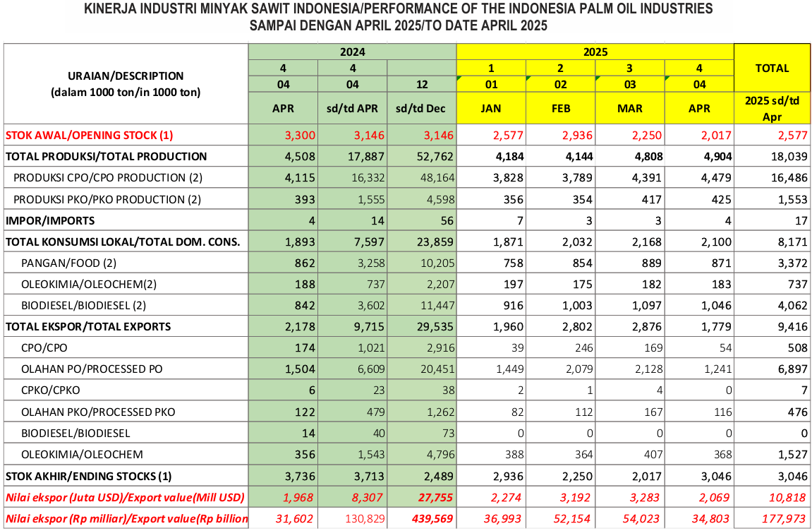Image resolution: width=812 pixels, height=531 pixels.
Task: Select CPO production total '16,486'
Action: point(789,178)
